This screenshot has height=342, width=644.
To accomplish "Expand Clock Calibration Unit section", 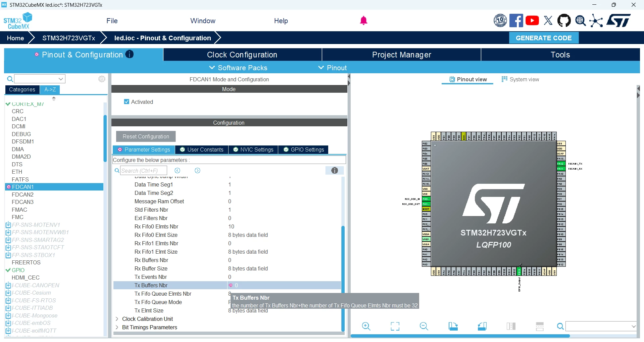I will pos(117,319).
